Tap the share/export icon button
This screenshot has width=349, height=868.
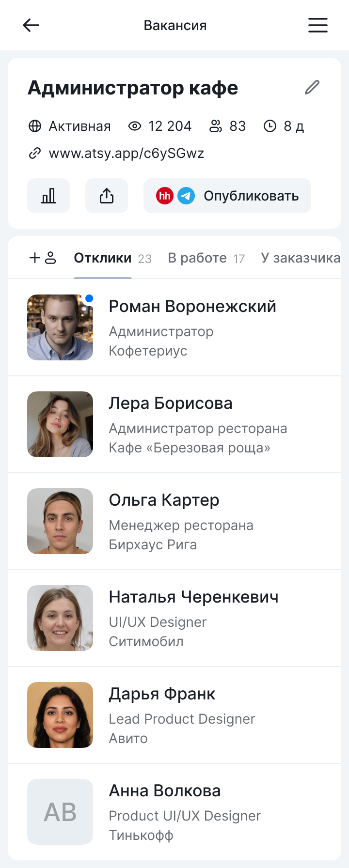point(107,196)
